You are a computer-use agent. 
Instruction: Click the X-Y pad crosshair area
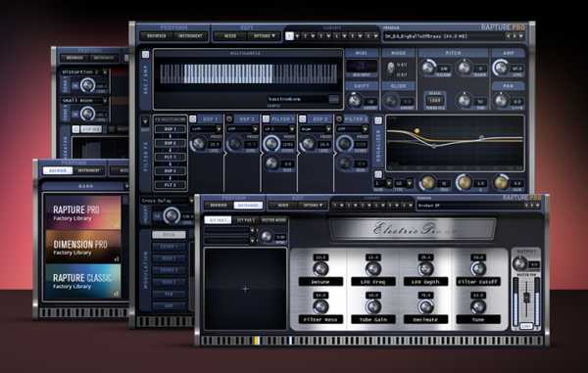click(246, 289)
